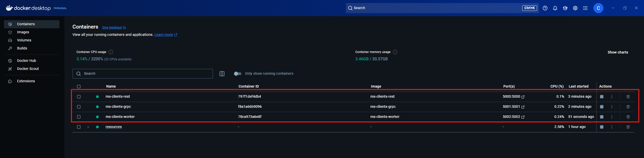Sort by Name column header
644x158 pixels.
[111, 86]
